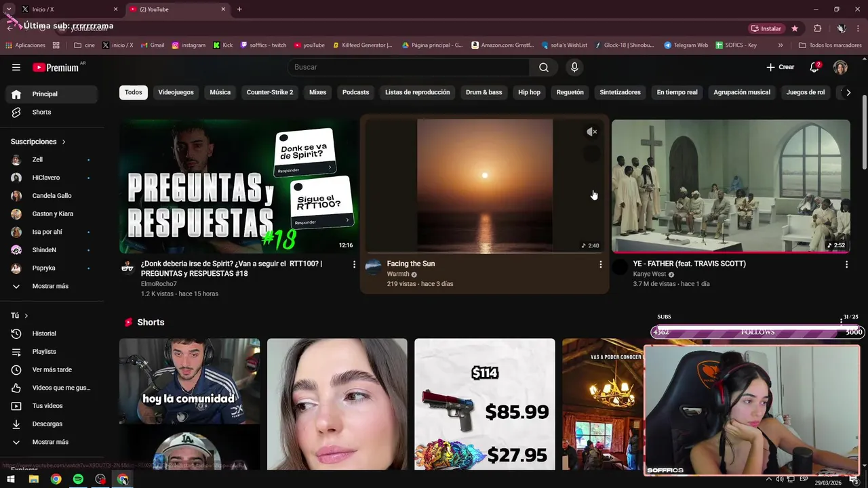Click the page vertical scrollbar
This screenshot has width=868, height=488.
click(864, 132)
